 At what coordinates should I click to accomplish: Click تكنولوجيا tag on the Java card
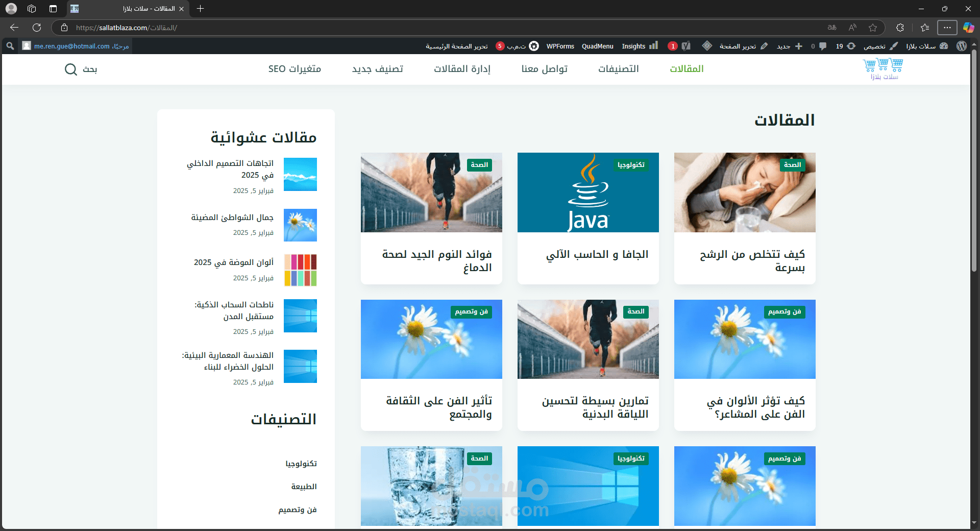pos(631,165)
